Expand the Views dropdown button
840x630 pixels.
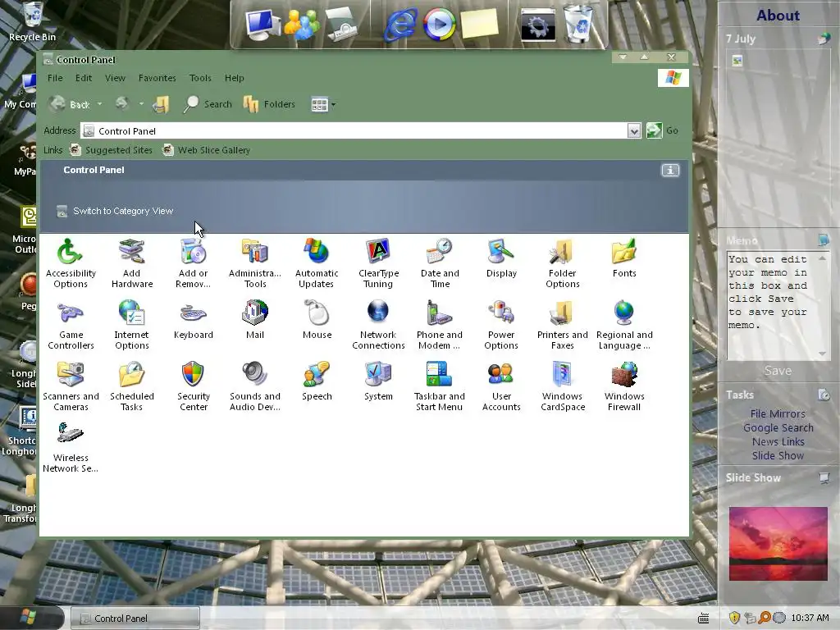pos(323,104)
